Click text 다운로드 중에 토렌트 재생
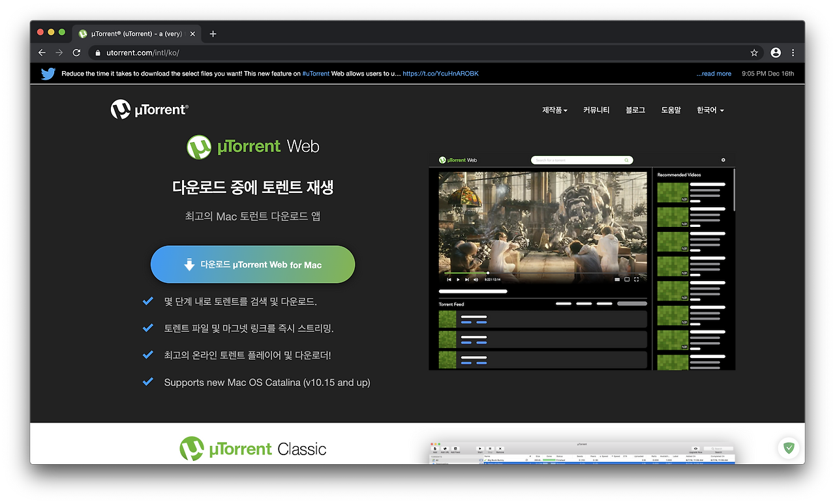 (253, 188)
